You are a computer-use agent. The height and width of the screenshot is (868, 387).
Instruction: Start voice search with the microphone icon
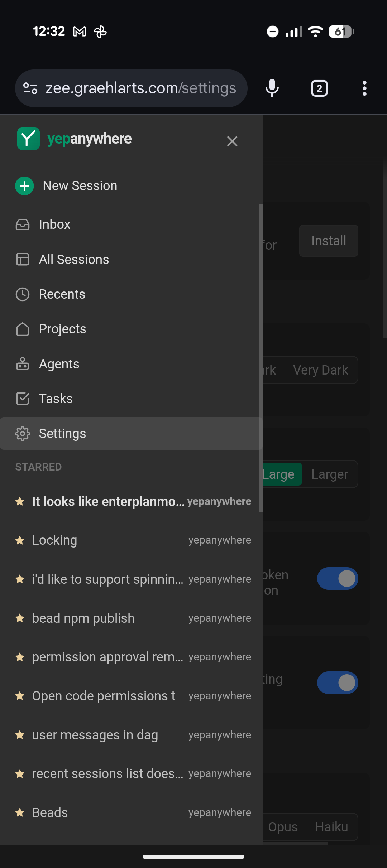pyautogui.click(x=272, y=88)
